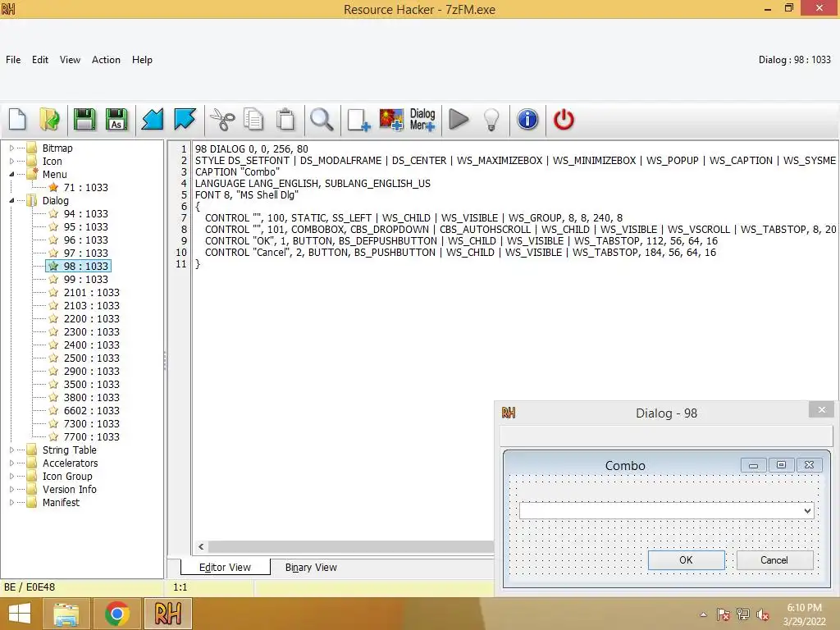Click the Save As floppy icon
Viewport: 840px width, 630px height.
click(116, 120)
